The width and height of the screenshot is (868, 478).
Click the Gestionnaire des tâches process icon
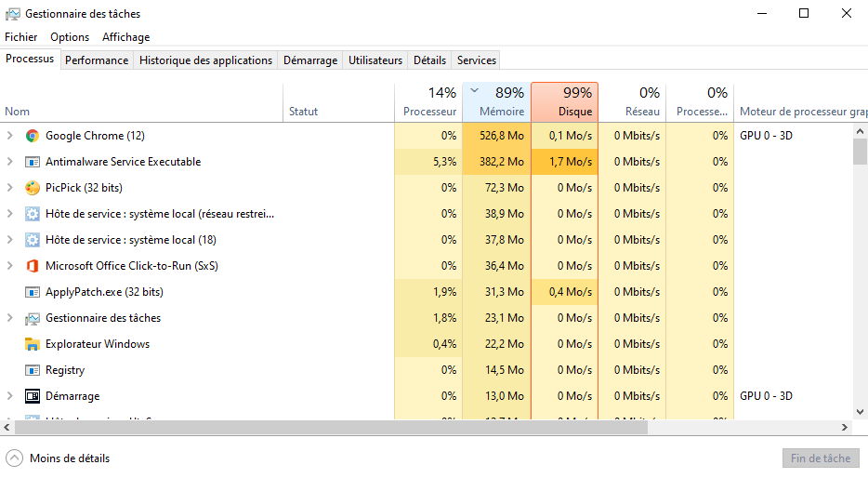pos(33,318)
